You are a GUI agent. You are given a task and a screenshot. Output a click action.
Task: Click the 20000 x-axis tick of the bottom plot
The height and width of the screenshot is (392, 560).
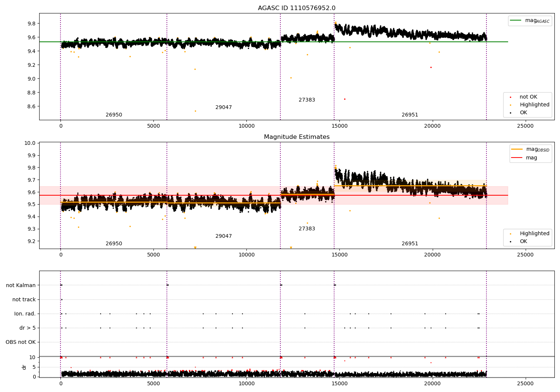click(x=432, y=384)
